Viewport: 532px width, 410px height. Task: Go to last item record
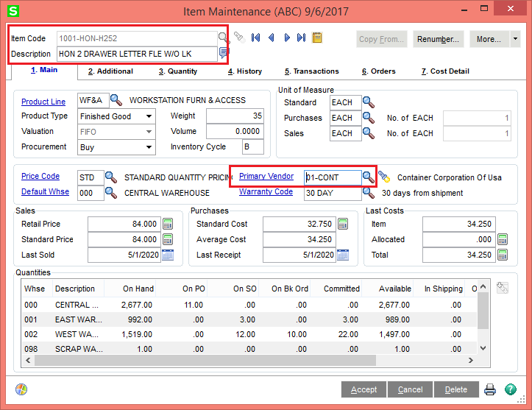point(301,38)
